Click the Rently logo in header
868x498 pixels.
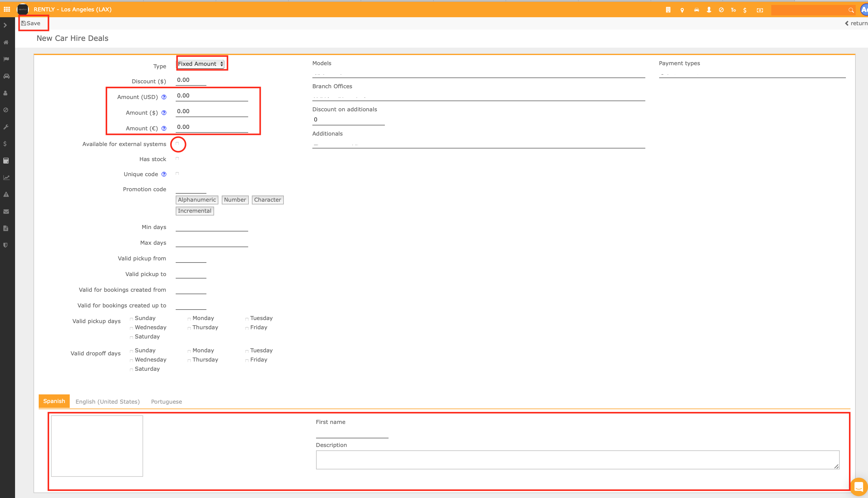(23, 9)
